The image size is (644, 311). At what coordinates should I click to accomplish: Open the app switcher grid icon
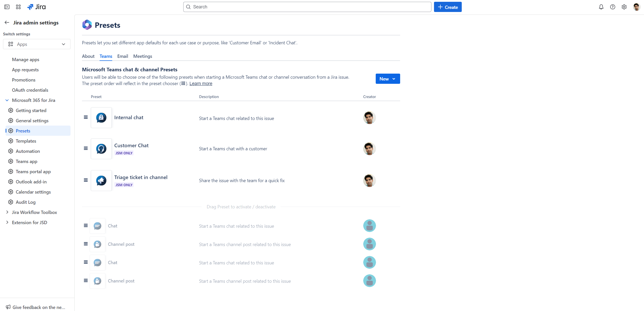tap(18, 7)
